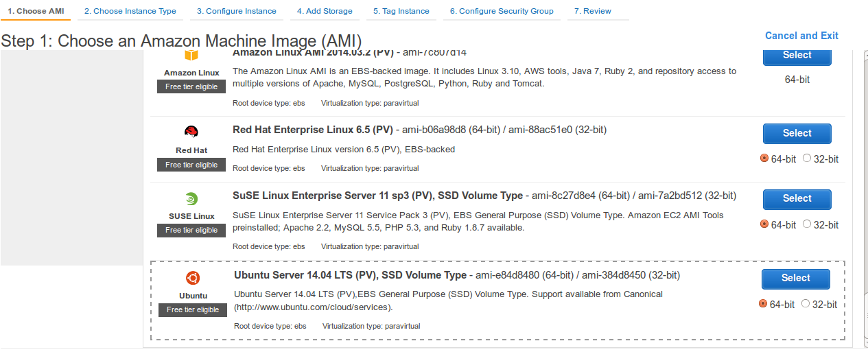
Task: Open Configure Instance step tab
Action: pyautogui.click(x=237, y=11)
